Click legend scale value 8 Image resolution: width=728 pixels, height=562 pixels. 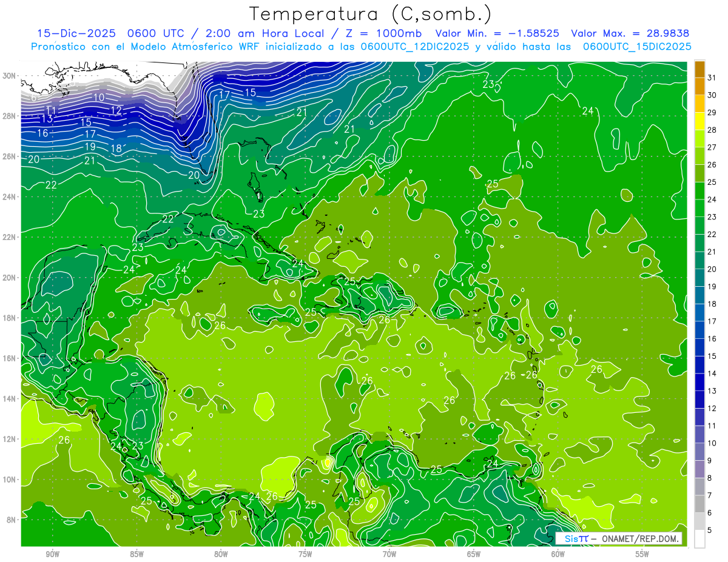(709, 478)
